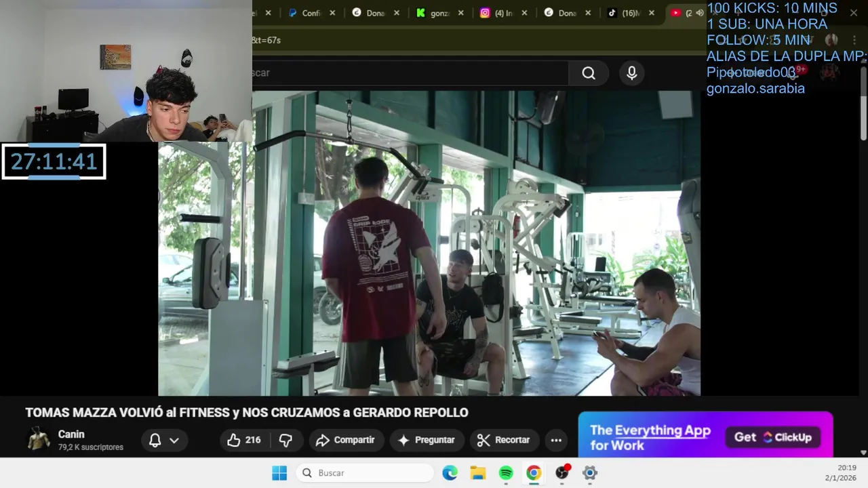Start voice search with the microphone icon
This screenshot has height=488, width=868.
click(x=632, y=73)
